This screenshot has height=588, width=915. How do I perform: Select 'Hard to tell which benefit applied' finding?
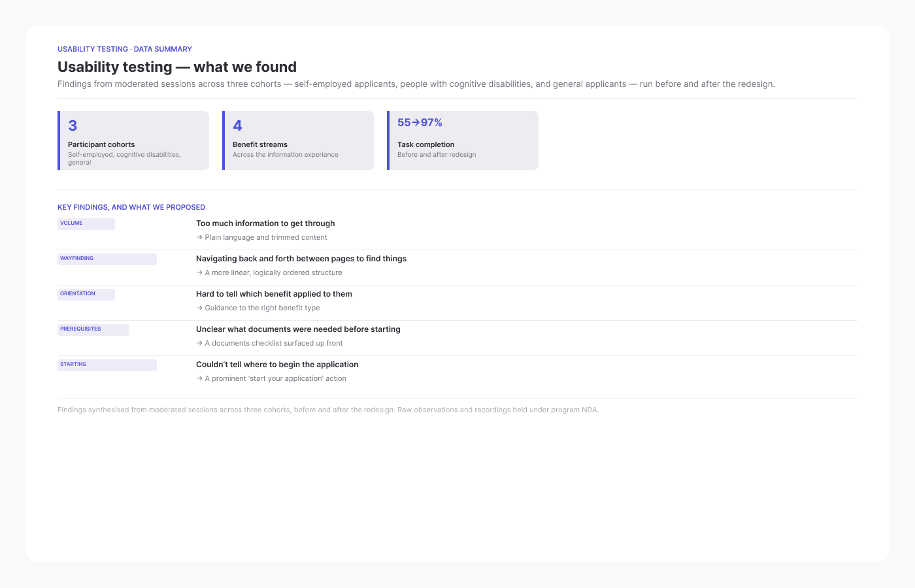pos(274,294)
